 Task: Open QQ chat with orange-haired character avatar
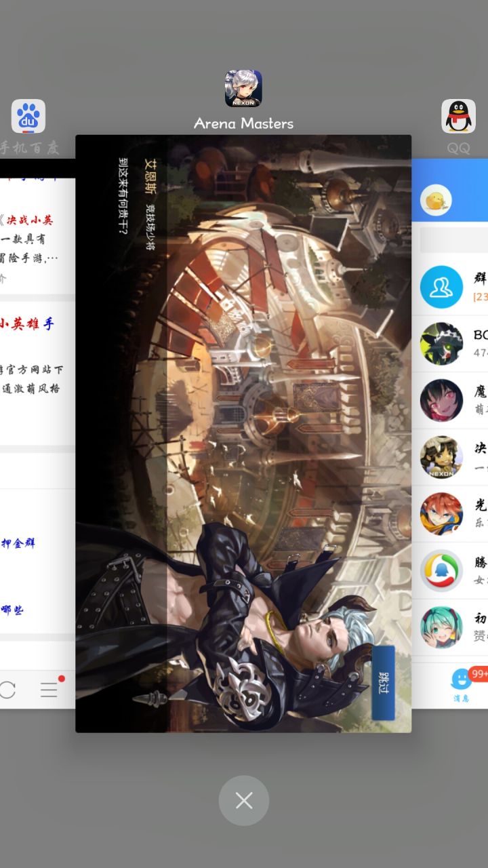pos(441,514)
